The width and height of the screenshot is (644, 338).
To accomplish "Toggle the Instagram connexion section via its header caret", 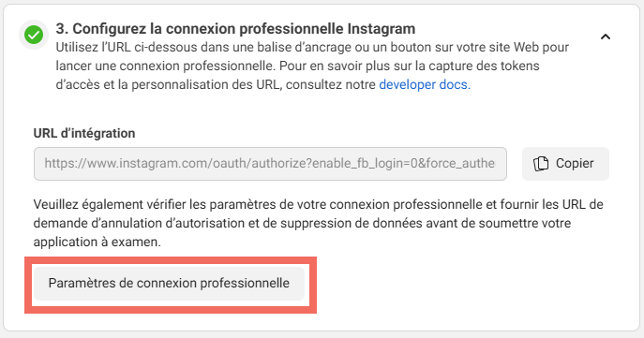I will tap(605, 37).
